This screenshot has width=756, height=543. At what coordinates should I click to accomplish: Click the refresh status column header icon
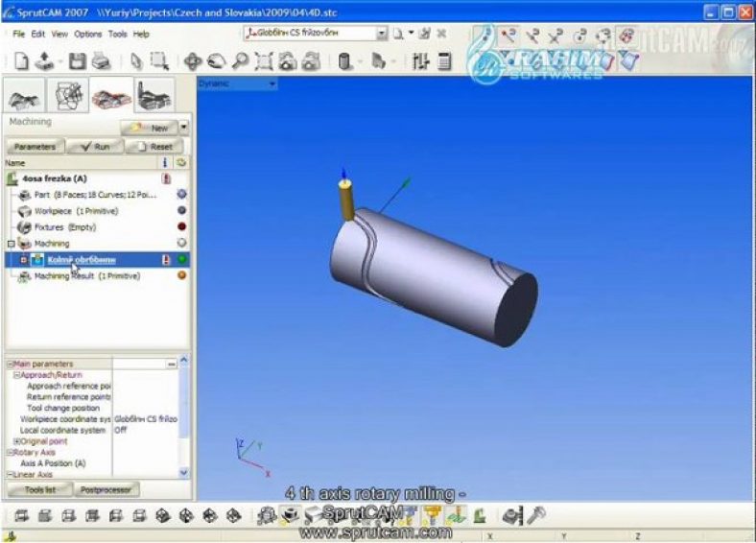click(181, 163)
